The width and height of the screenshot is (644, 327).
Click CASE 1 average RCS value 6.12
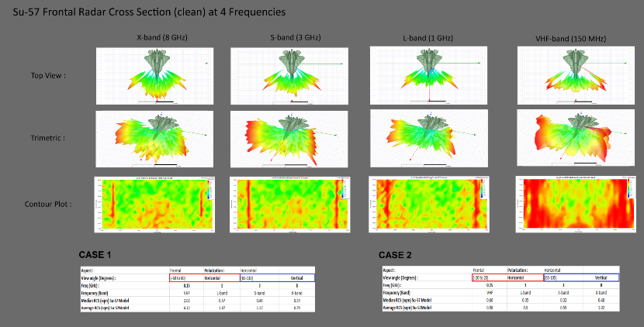pyautogui.click(x=187, y=308)
